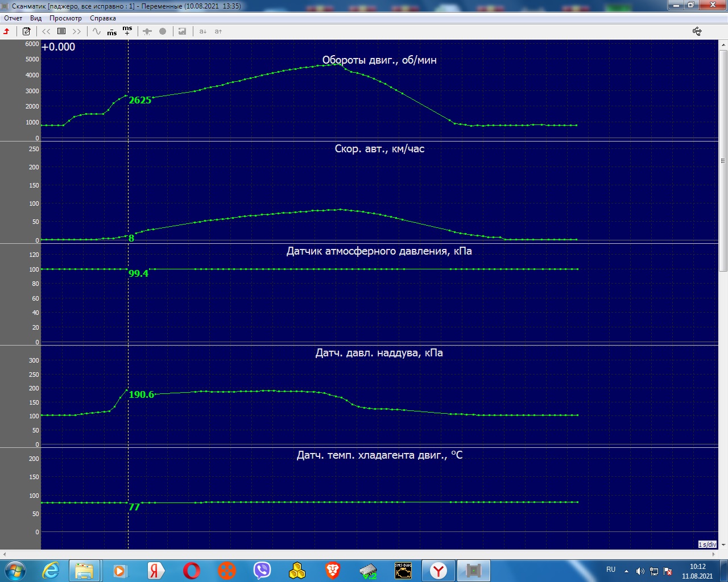728x582 pixels.
Task: Open Viber from the taskbar
Action: coord(262,570)
